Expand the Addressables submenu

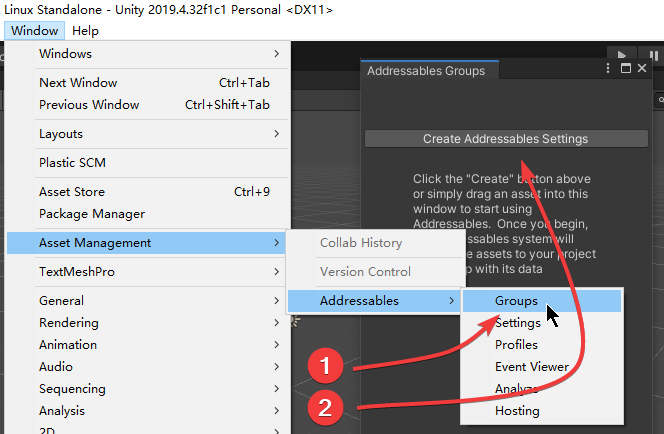(374, 301)
